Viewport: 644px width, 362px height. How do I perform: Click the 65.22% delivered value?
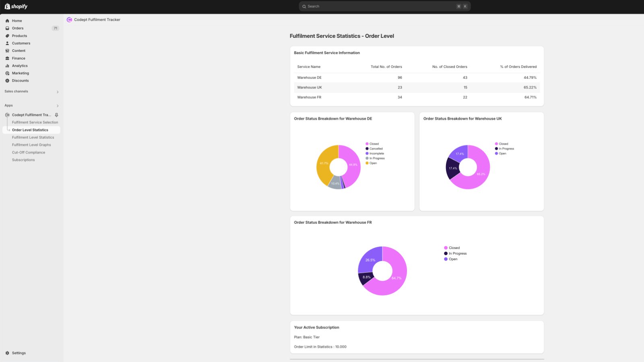(x=530, y=88)
